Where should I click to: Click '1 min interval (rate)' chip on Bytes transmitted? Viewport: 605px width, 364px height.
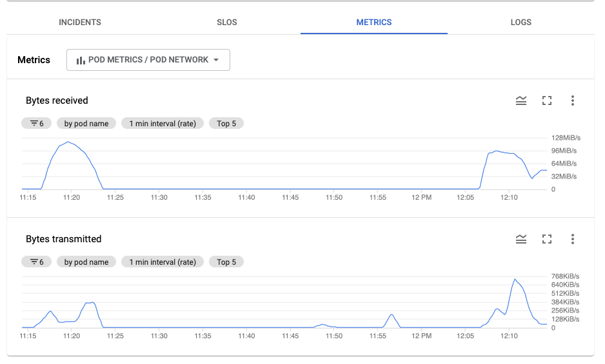[163, 262]
